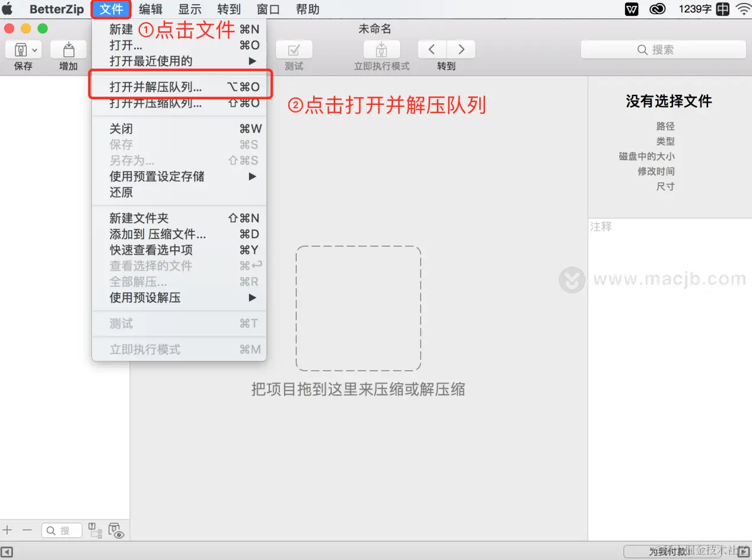Click the 搜索 search field in toolbar
This screenshot has height=560, width=752.
click(663, 50)
